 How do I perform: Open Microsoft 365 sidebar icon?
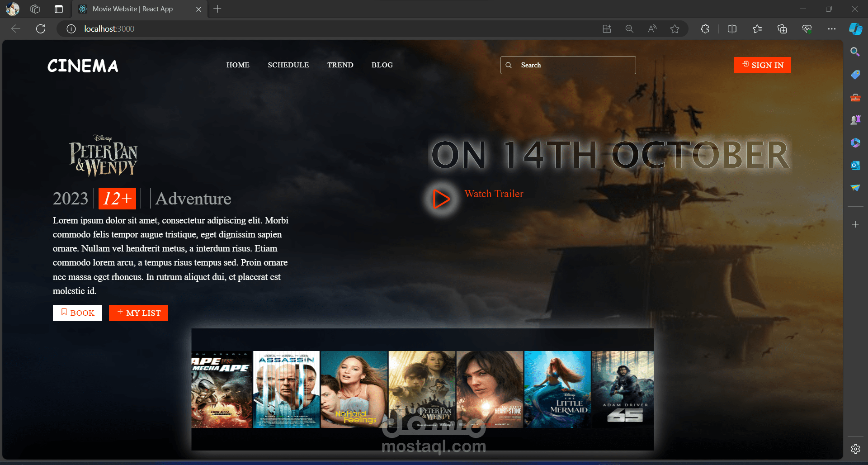pyautogui.click(x=855, y=142)
